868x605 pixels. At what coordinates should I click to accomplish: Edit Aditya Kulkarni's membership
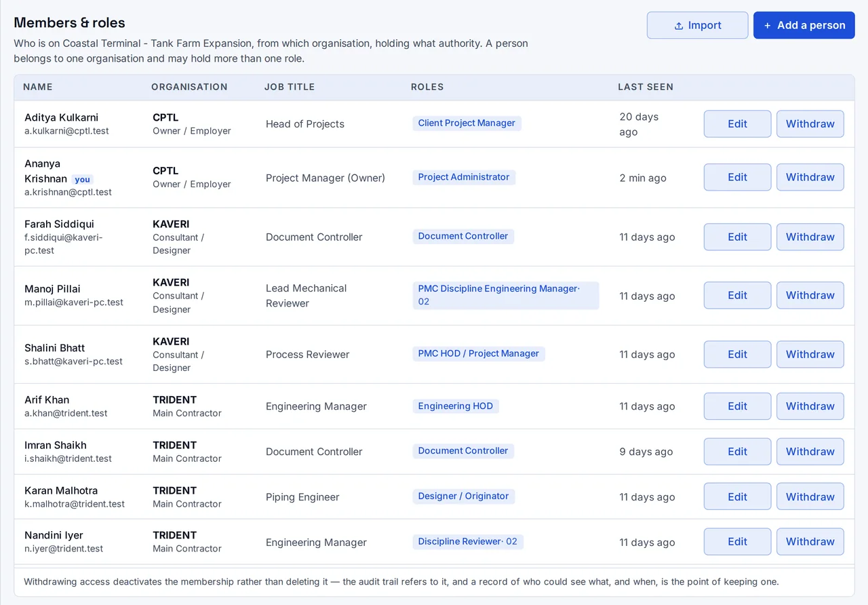tap(737, 124)
